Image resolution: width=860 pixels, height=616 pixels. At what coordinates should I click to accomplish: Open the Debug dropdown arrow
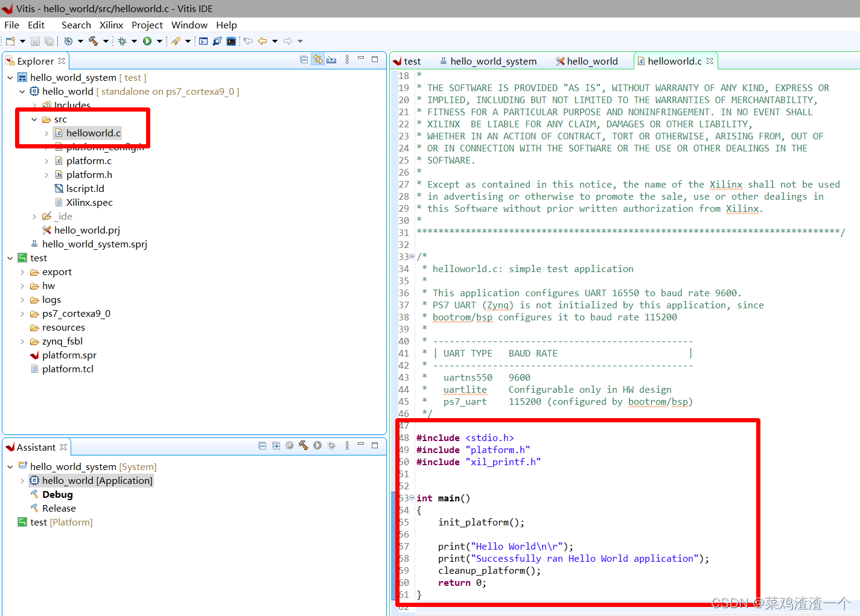pos(134,41)
